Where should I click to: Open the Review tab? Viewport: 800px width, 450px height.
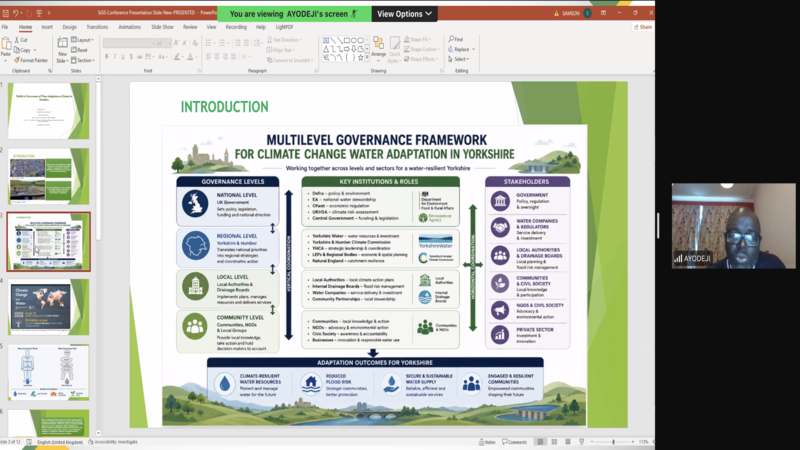[x=190, y=27]
